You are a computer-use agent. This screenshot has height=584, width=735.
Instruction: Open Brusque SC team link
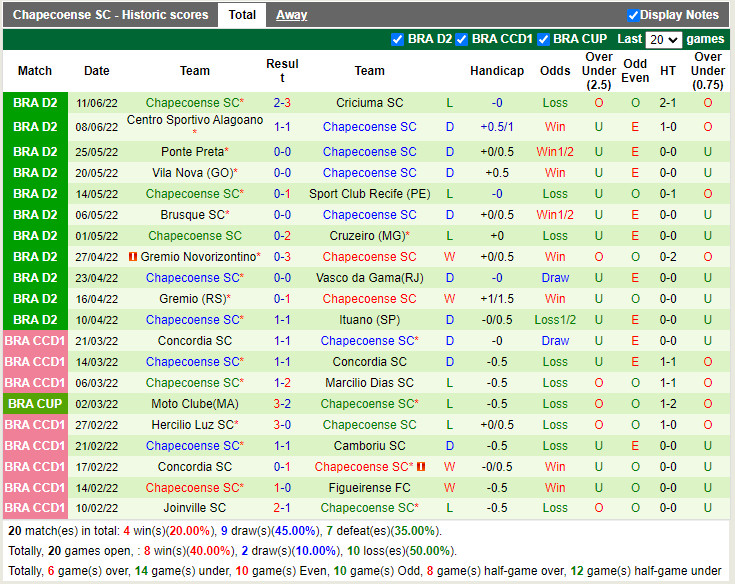193,215
